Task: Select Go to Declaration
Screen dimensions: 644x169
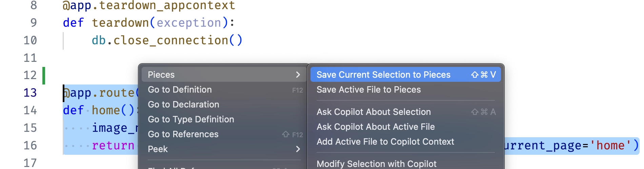Action: pos(183,104)
